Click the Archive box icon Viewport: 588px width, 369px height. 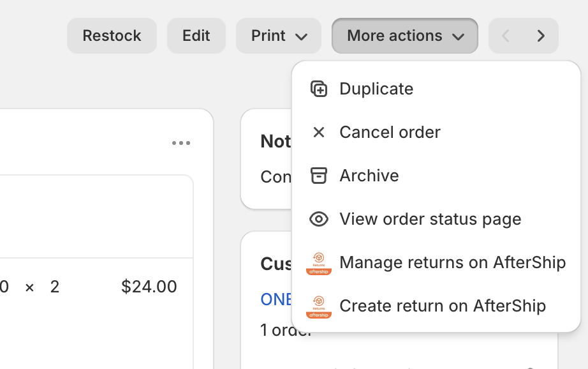(x=318, y=176)
